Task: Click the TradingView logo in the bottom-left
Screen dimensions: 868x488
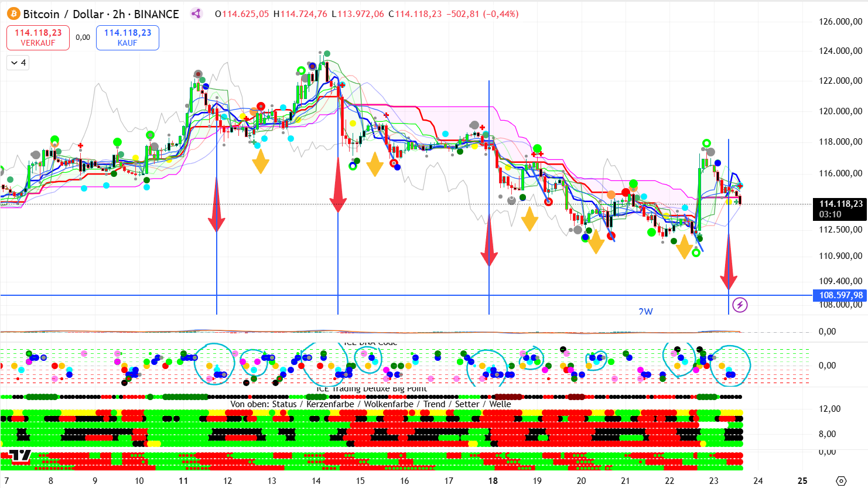Action: [x=20, y=456]
